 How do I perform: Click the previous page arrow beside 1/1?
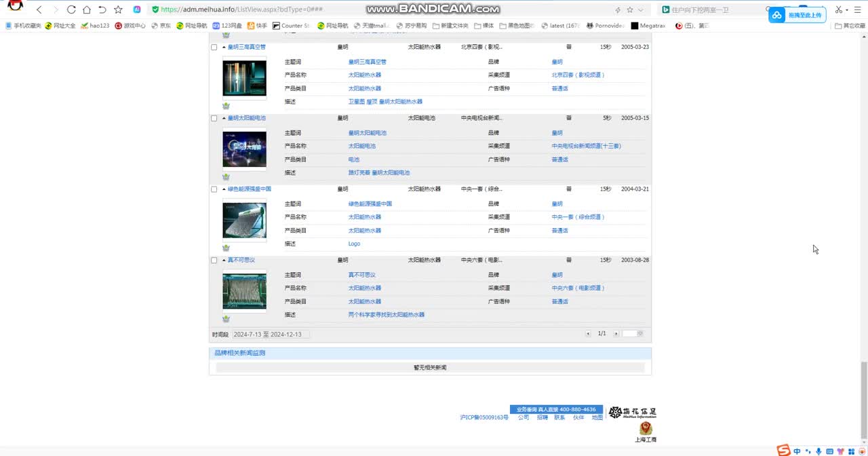[x=588, y=334]
